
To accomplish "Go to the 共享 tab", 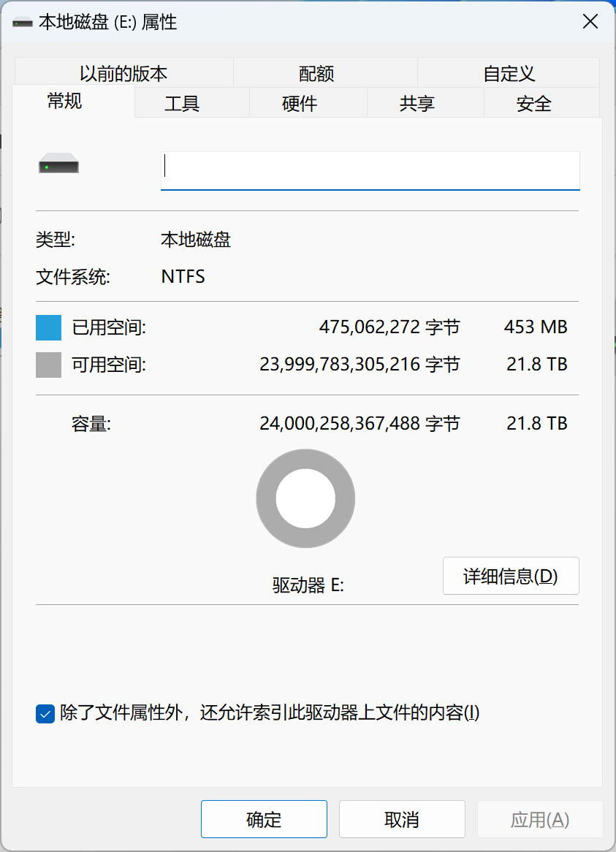I will pos(417,103).
